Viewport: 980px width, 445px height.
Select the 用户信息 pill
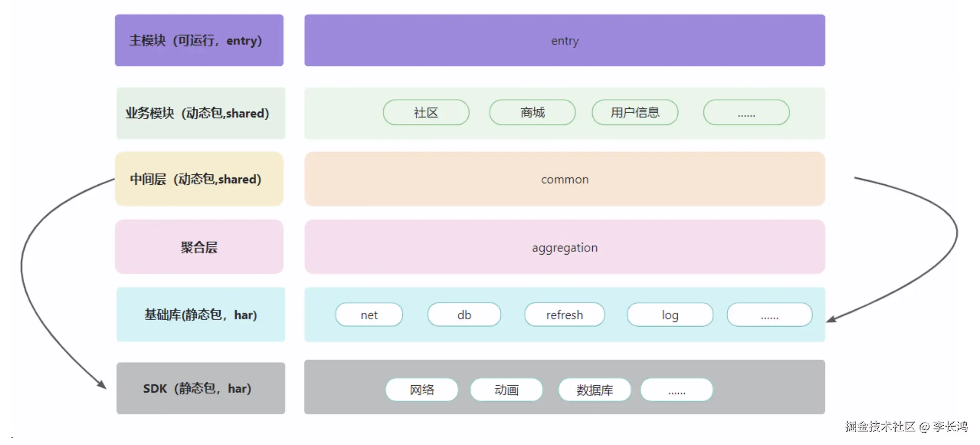point(635,113)
